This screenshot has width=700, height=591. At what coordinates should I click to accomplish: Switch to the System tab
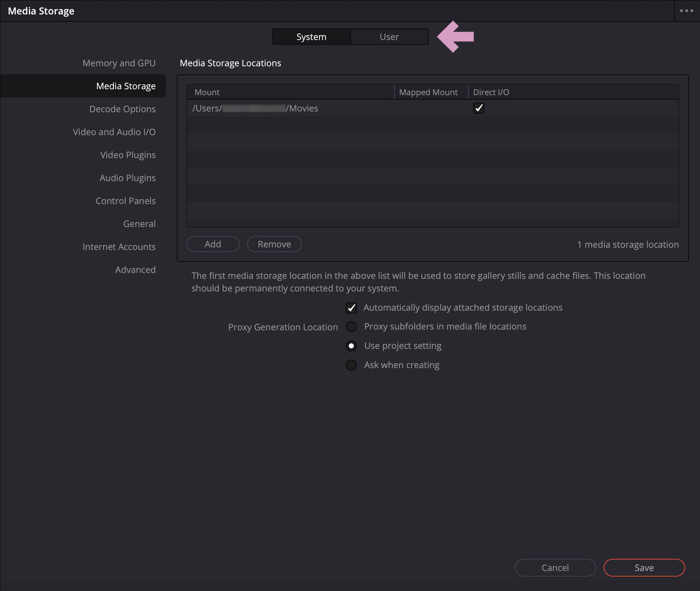pyautogui.click(x=311, y=37)
